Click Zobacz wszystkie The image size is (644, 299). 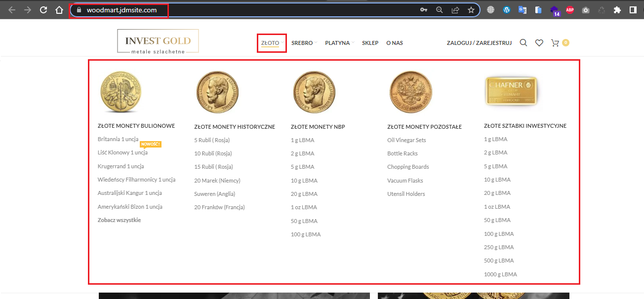click(120, 220)
